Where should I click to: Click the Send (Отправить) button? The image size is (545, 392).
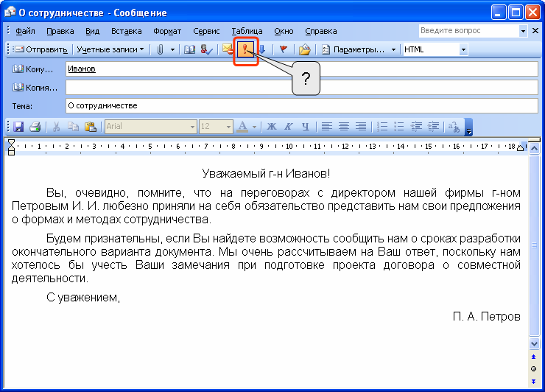click(x=41, y=49)
